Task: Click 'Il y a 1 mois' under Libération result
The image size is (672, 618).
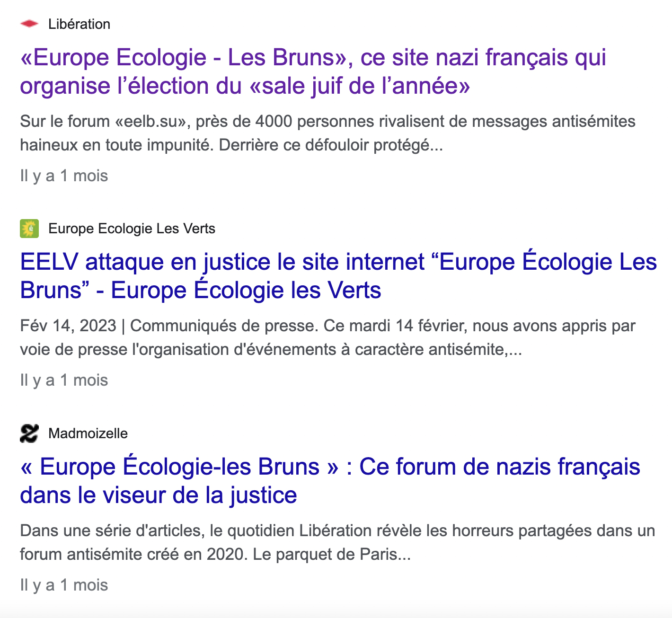Action: [64, 176]
